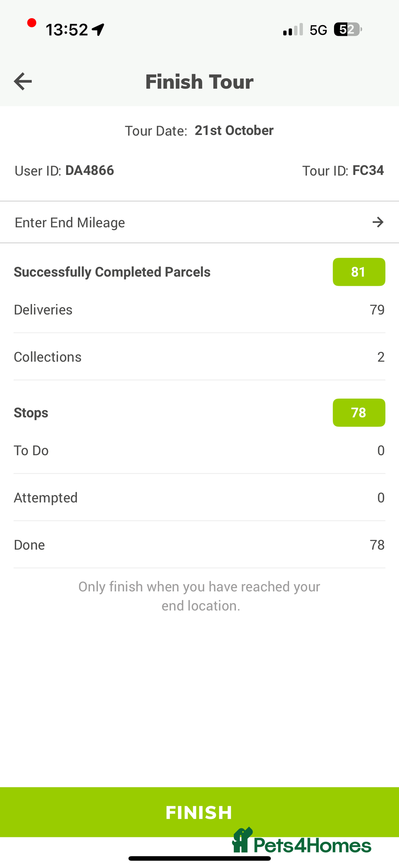Tap the back arrow icon
Viewport: 399px width, 868px height.
(23, 81)
